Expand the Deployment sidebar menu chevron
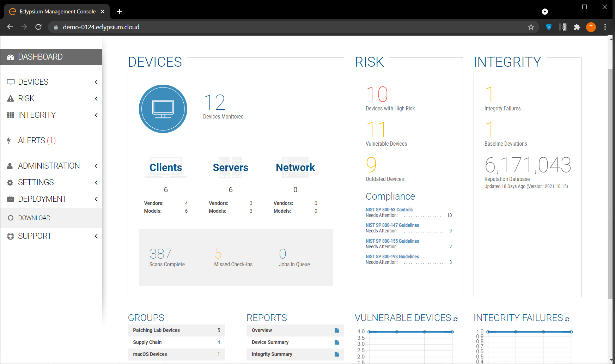Viewport: 615px width, 364px height. click(x=96, y=199)
